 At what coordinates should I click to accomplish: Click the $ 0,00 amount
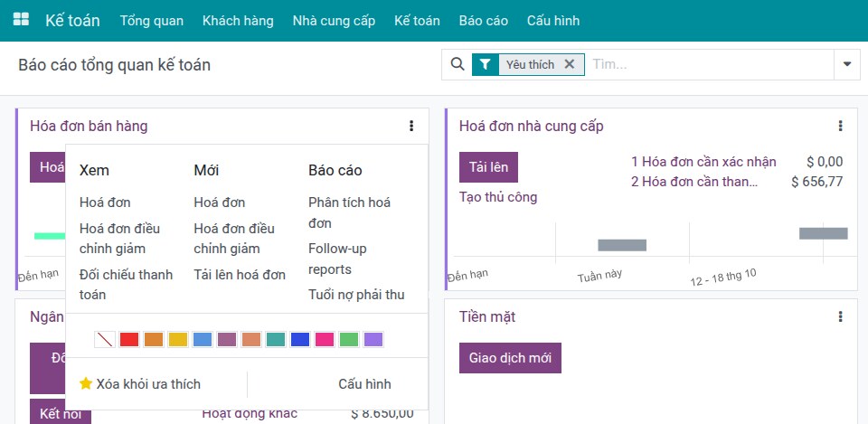click(825, 162)
